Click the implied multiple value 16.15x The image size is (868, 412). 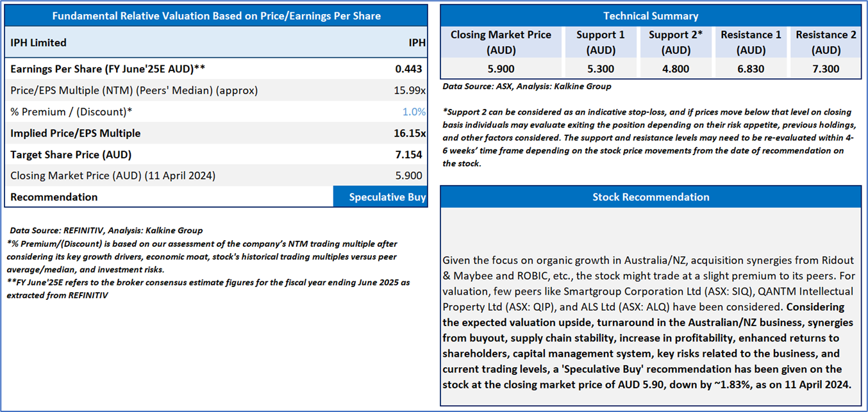pos(409,133)
